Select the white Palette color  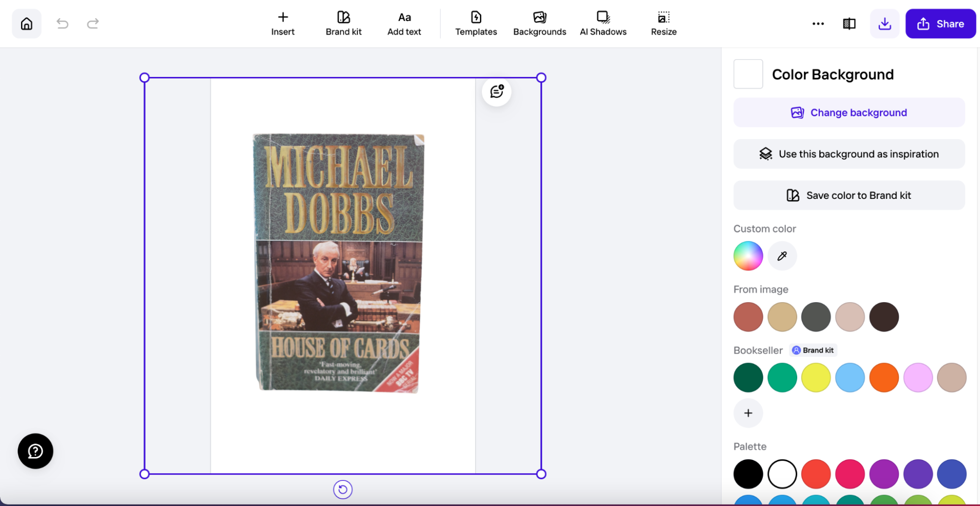pyautogui.click(x=782, y=474)
